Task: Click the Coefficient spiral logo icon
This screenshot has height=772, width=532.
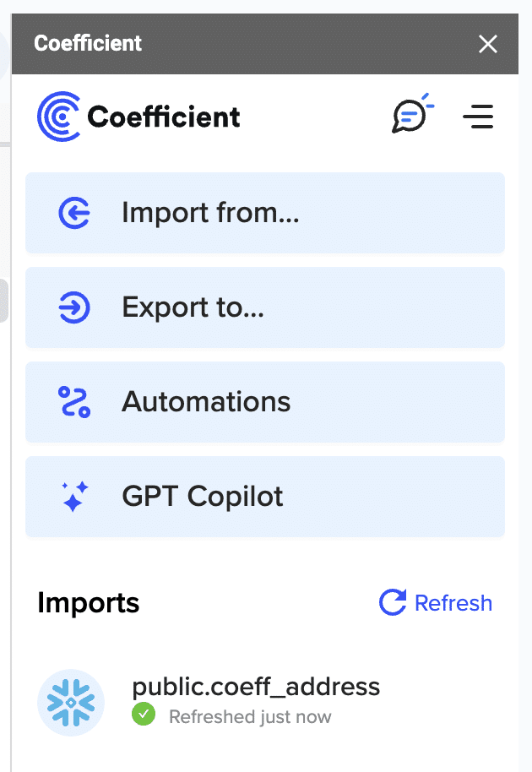Action: click(58, 117)
